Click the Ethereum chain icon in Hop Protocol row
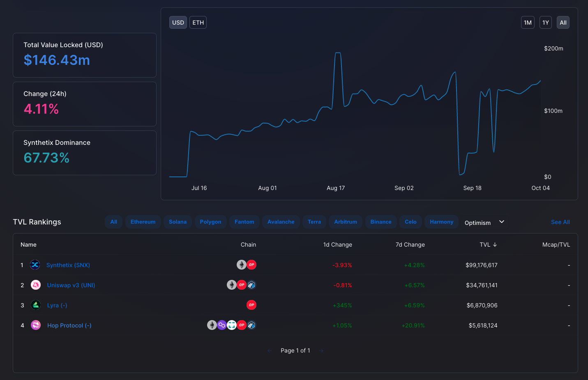This screenshot has width=588, height=380. (x=212, y=325)
